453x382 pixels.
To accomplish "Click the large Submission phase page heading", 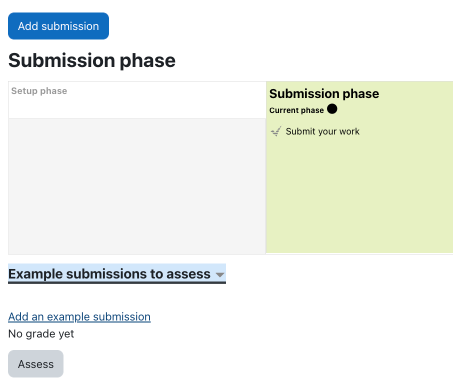I will [92, 60].
